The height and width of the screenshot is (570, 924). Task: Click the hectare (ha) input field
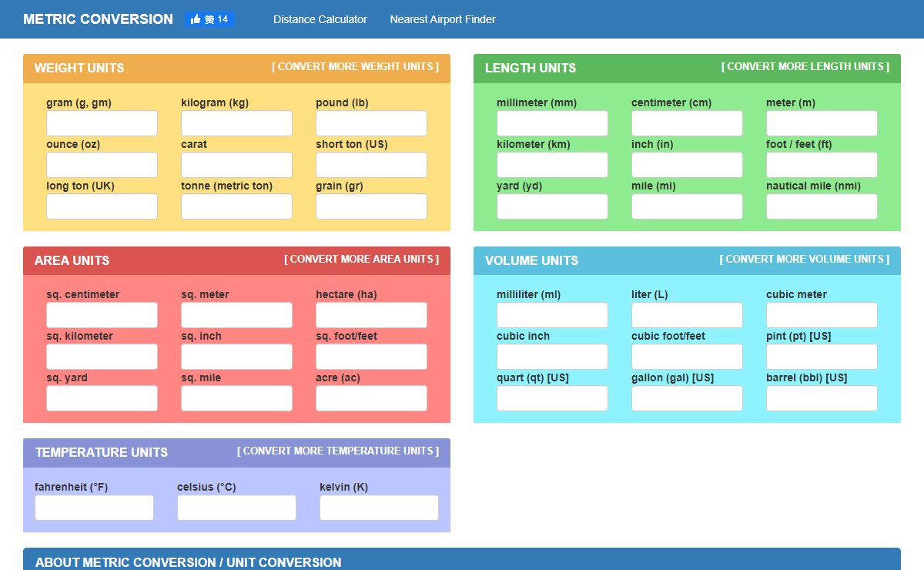tap(371, 315)
